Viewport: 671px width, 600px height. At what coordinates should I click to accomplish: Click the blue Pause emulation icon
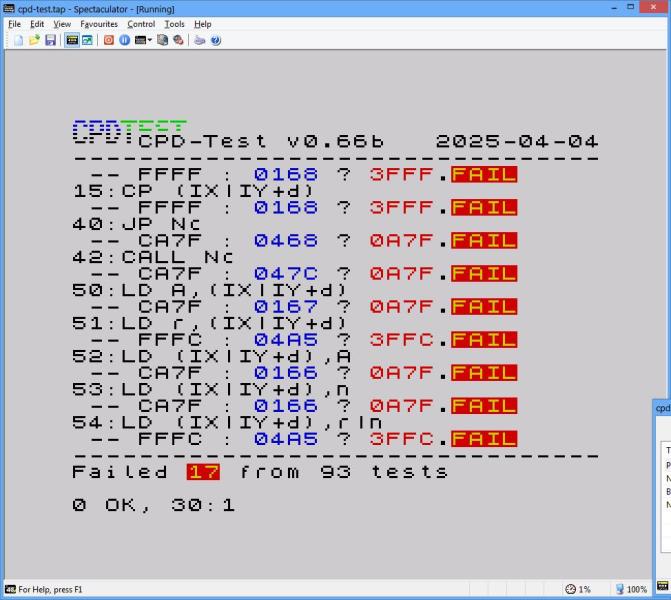[124, 40]
